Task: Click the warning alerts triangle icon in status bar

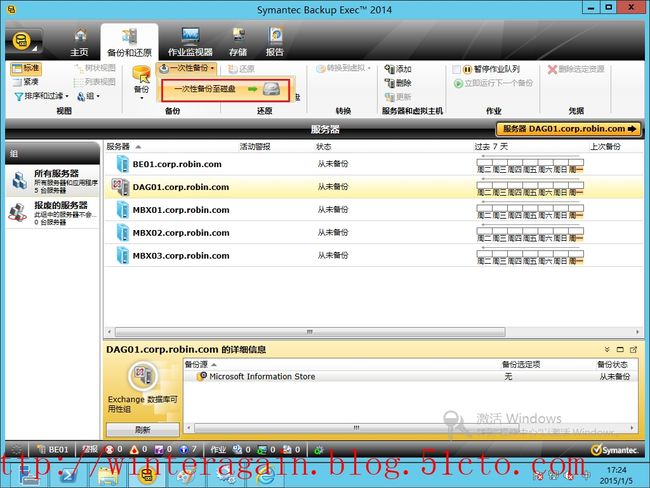Action: 134,449
